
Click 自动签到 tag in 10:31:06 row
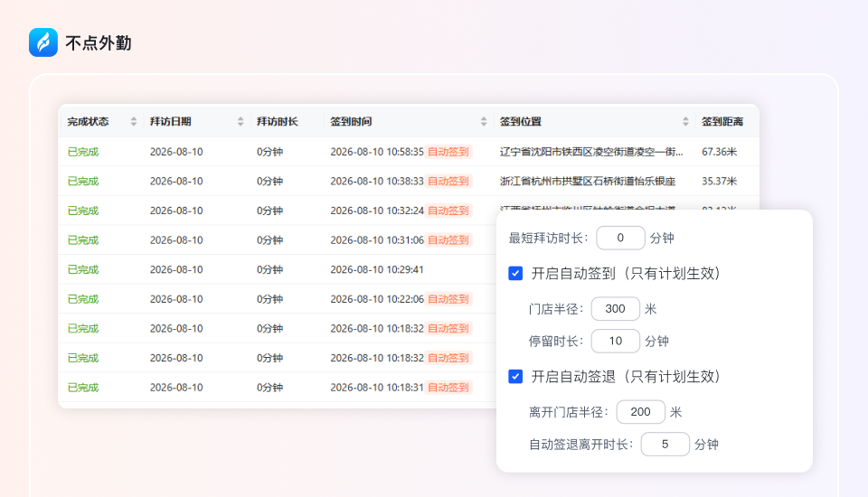pos(448,240)
